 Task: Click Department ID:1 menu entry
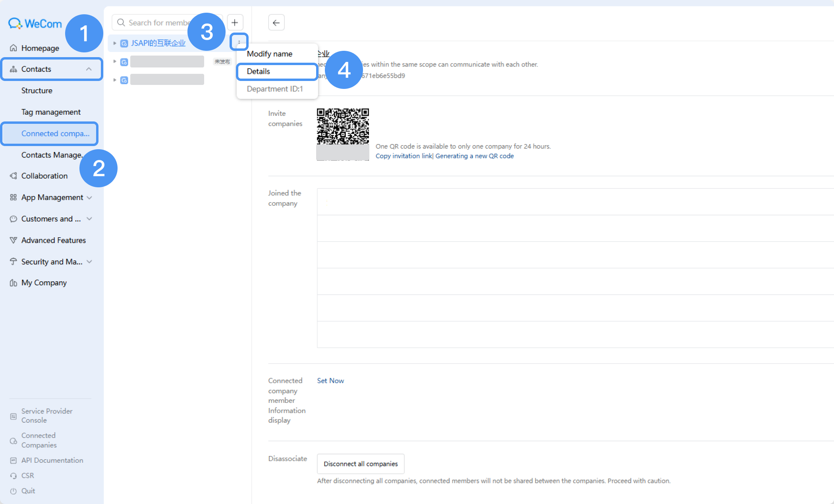coord(275,89)
